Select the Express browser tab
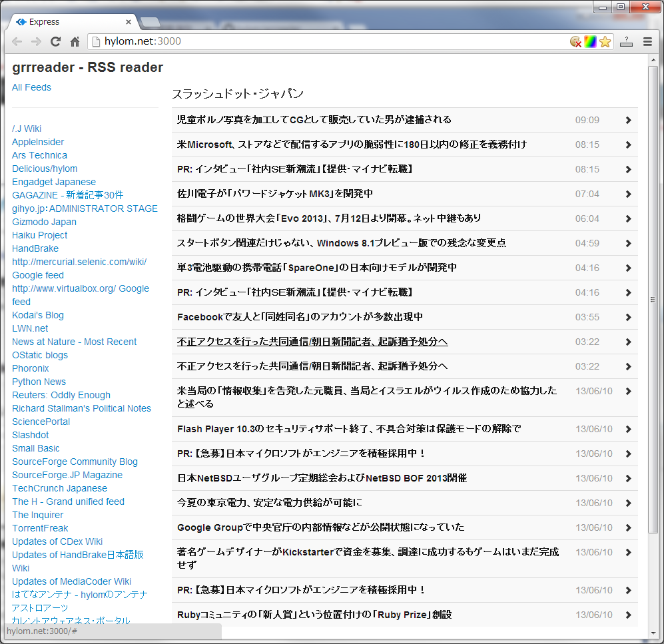The image size is (664, 644). click(73, 22)
